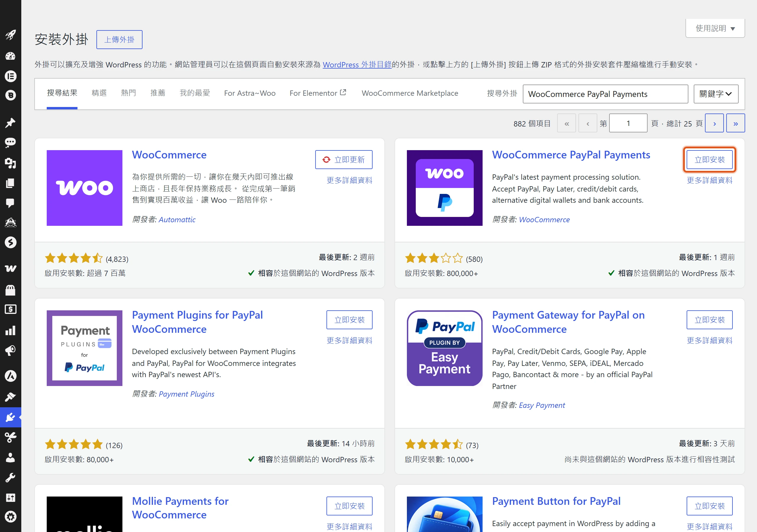This screenshot has height=532, width=757.
Task: Open Payment Plugins for PayPal WooCommerce title
Action: [198, 322]
